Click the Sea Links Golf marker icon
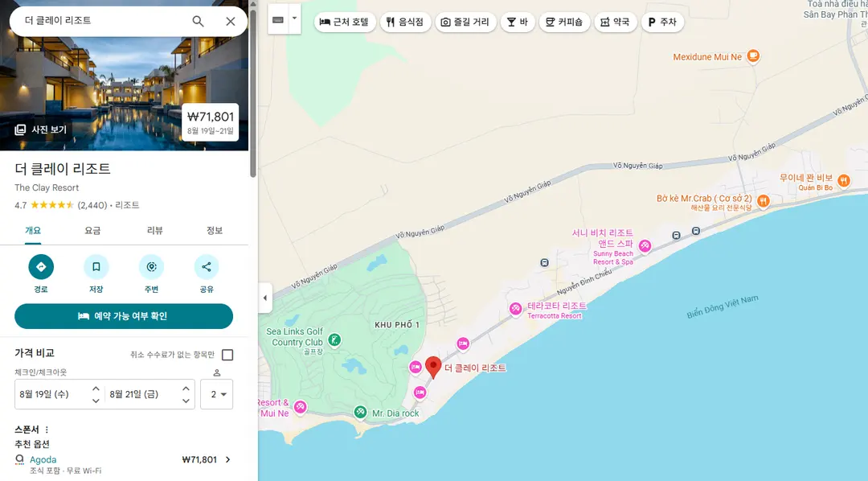 click(334, 339)
